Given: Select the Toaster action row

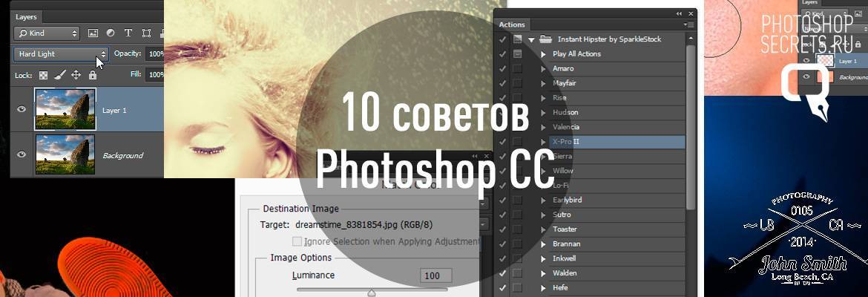Looking at the screenshot, I should tap(617, 229).
